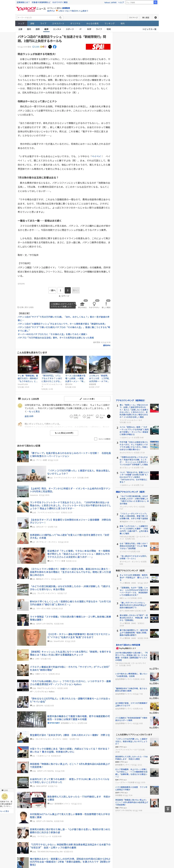Open the settings gear icon
Image resolution: width=174 pixels, height=868 pixels.
coord(155,18)
